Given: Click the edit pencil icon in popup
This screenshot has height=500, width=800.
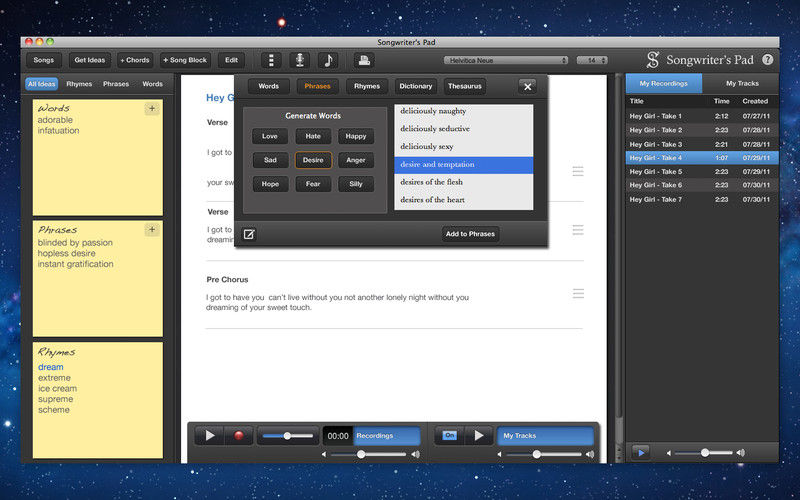Looking at the screenshot, I should [249, 234].
